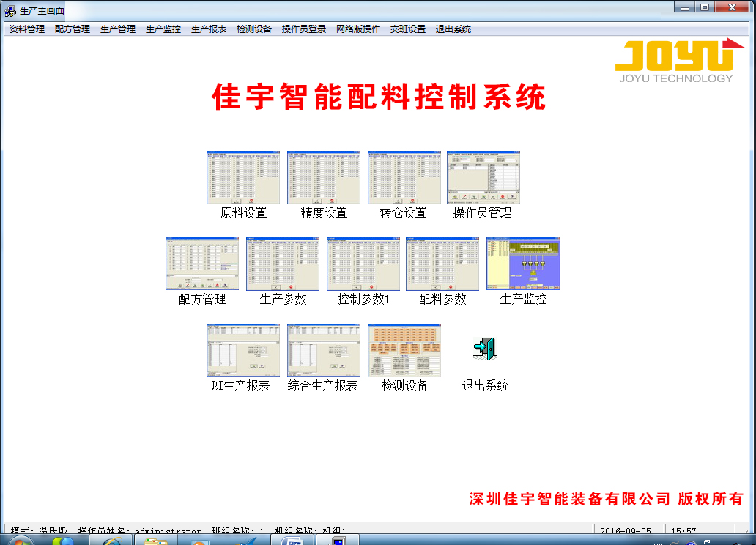Image resolution: width=756 pixels, height=545 pixels.
Task: Click the 班生产报表 text label
Action: (240, 385)
